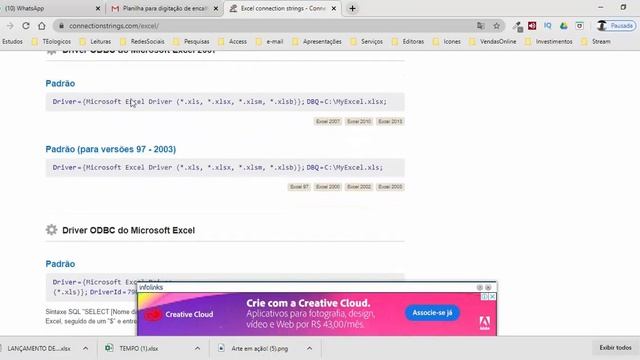Open the Stream bookmark folder
640x360 pixels.
point(596,42)
